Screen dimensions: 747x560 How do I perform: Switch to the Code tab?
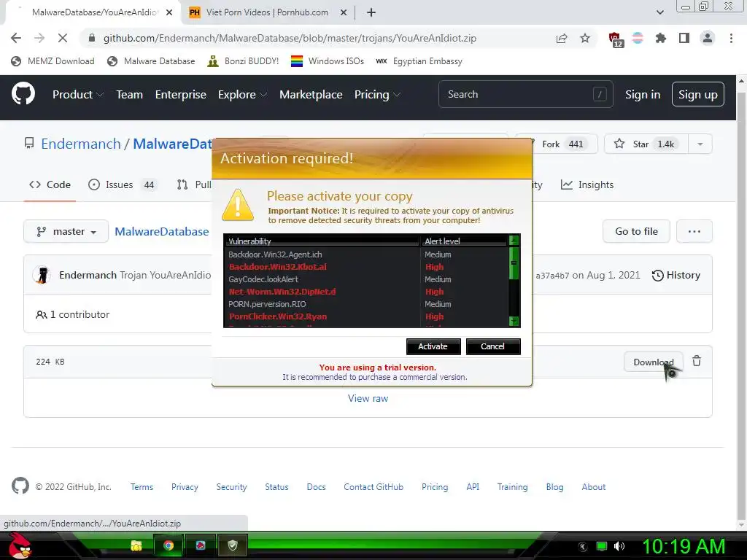point(50,184)
